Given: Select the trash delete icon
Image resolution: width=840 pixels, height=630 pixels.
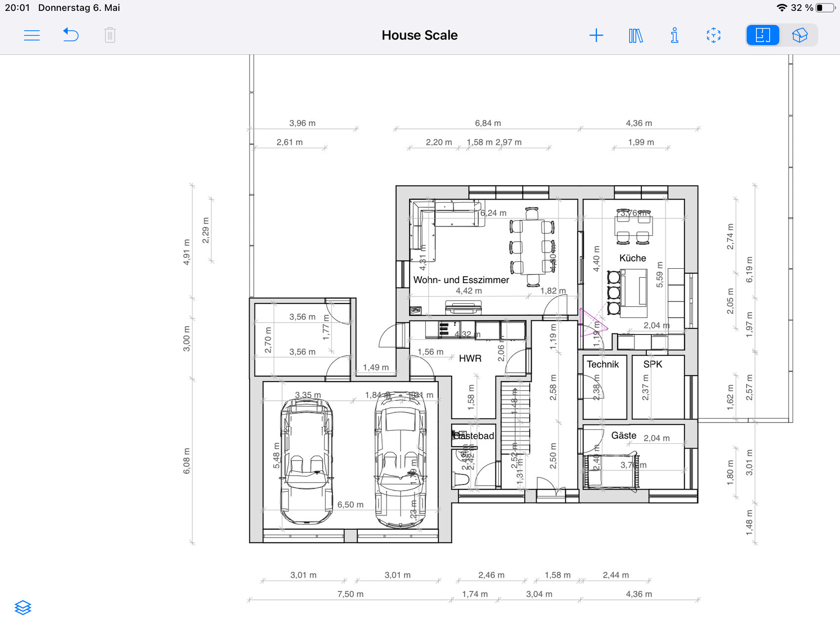Looking at the screenshot, I should tap(109, 35).
